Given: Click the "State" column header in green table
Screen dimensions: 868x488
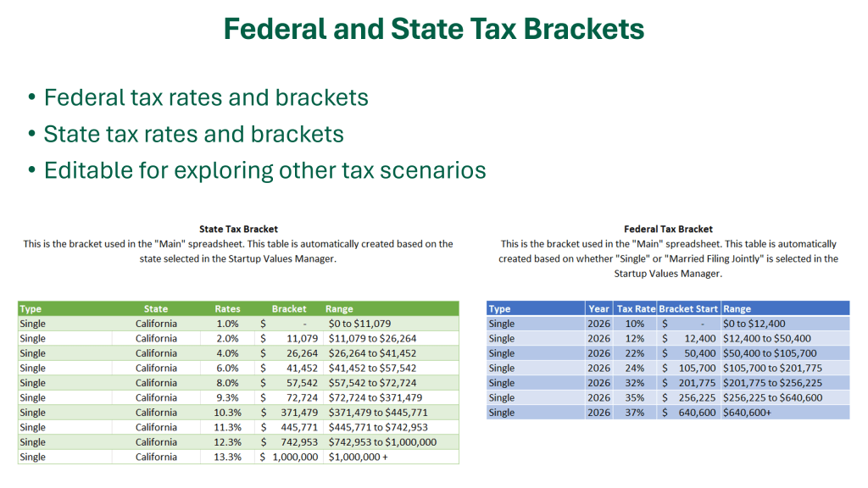Looking at the screenshot, I should pos(156,309).
